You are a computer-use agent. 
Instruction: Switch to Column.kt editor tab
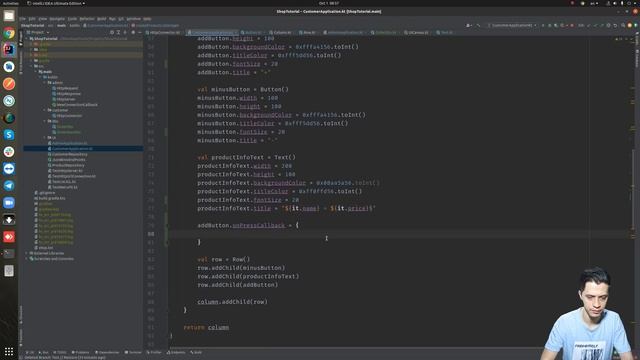[281, 32]
